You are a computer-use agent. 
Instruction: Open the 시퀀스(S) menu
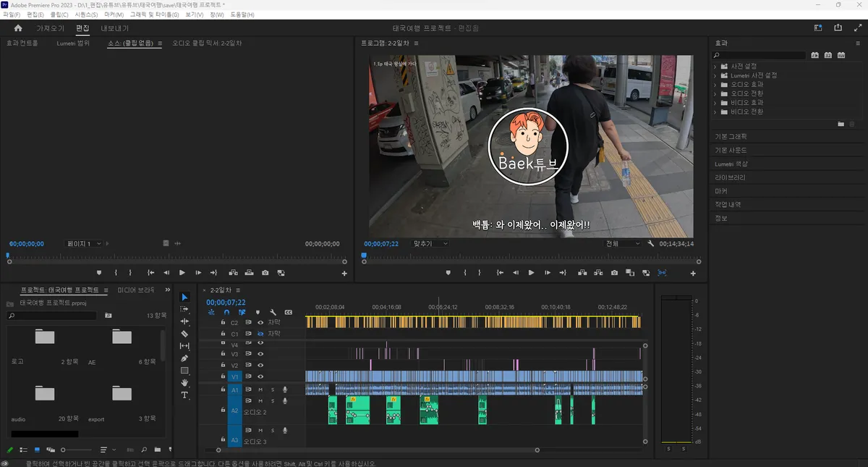86,14
